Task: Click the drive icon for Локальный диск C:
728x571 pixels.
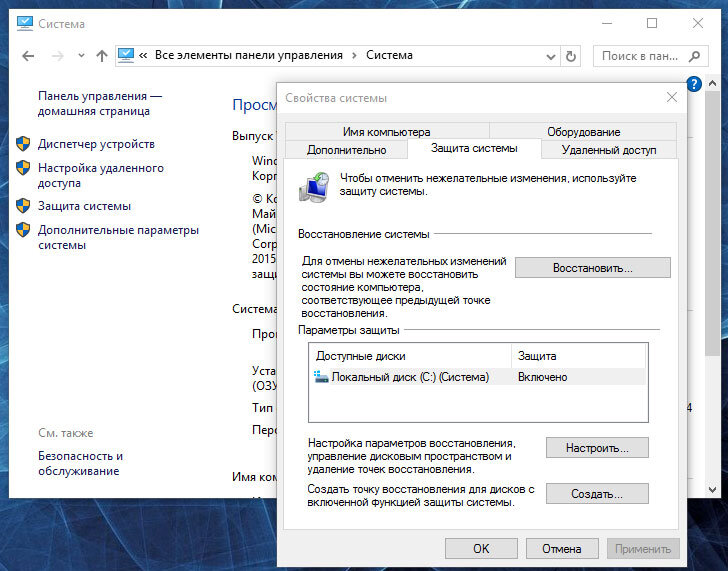Action: [x=321, y=376]
